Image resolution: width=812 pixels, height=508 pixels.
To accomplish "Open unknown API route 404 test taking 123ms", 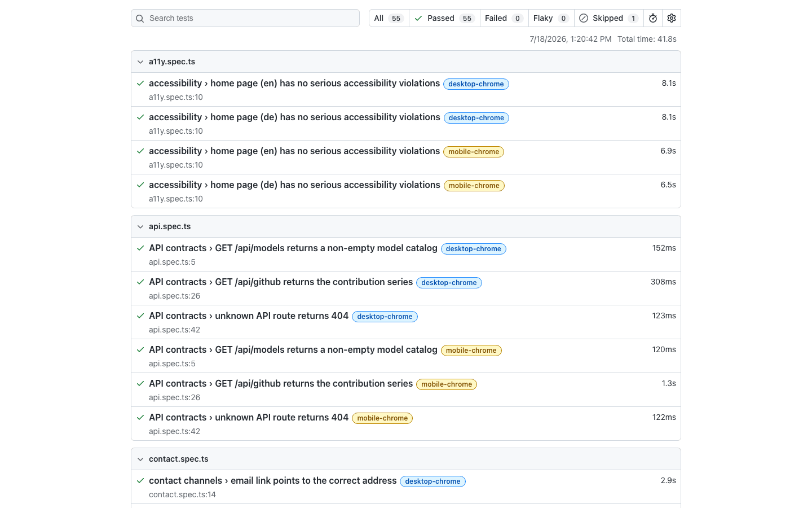I will (x=249, y=316).
